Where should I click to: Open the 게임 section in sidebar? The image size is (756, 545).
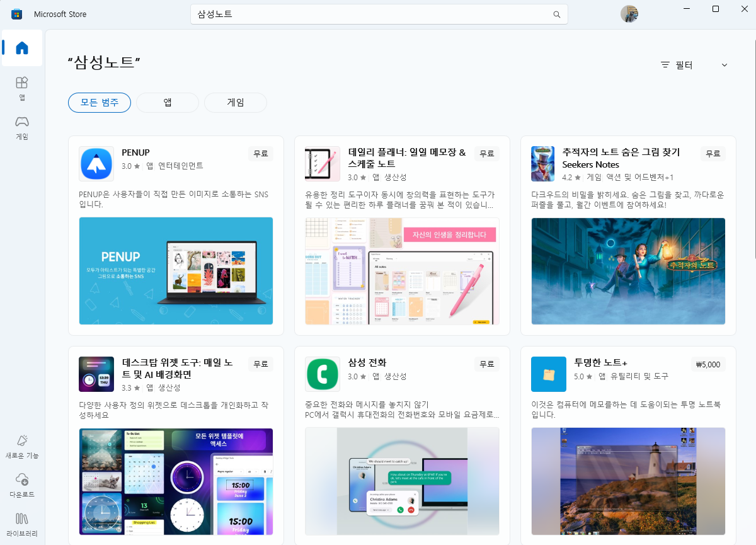click(22, 127)
